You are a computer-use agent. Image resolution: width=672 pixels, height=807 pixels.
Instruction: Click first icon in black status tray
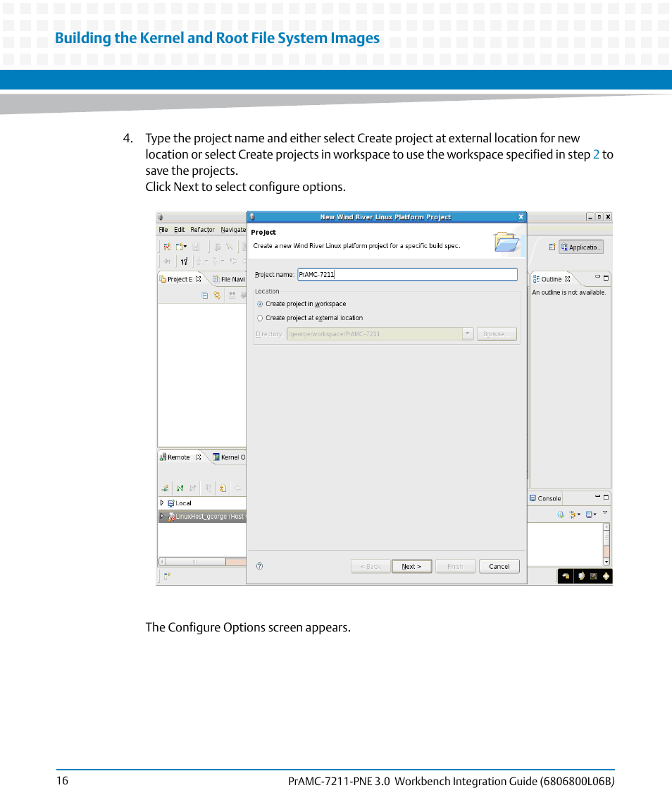[x=566, y=576]
